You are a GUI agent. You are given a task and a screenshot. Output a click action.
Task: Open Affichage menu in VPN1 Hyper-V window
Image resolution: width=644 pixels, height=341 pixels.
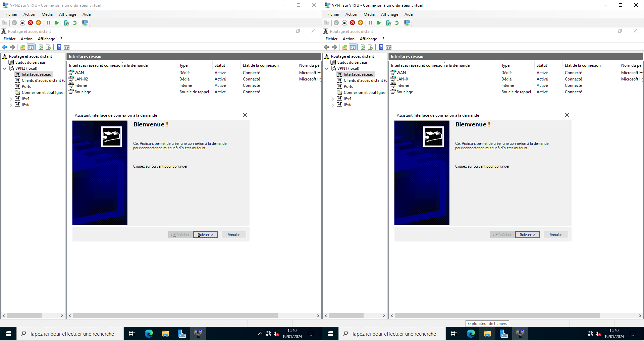[x=389, y=14]
